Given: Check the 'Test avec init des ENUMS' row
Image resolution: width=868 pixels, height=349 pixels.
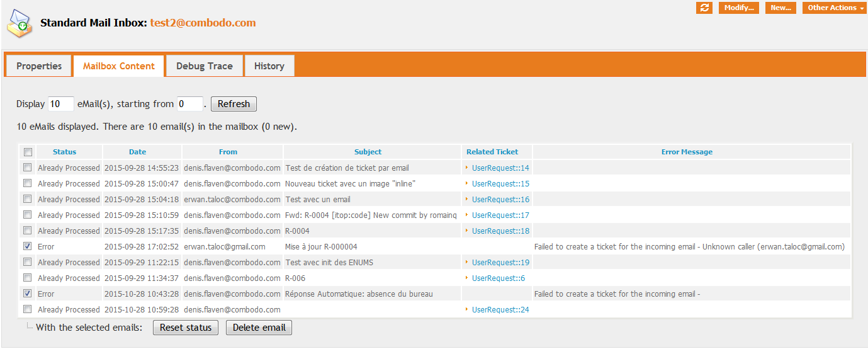Looking at the screenshot, I should [27, 262].
